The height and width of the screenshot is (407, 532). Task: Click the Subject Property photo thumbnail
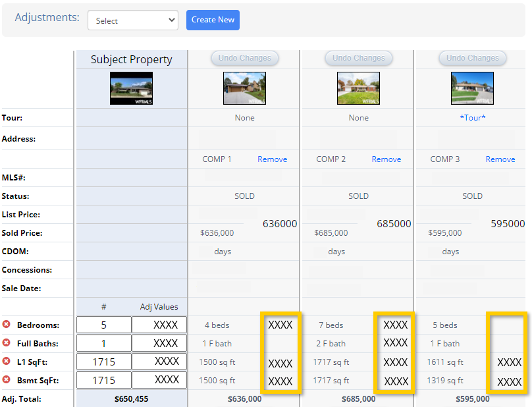tap(131, 89)
